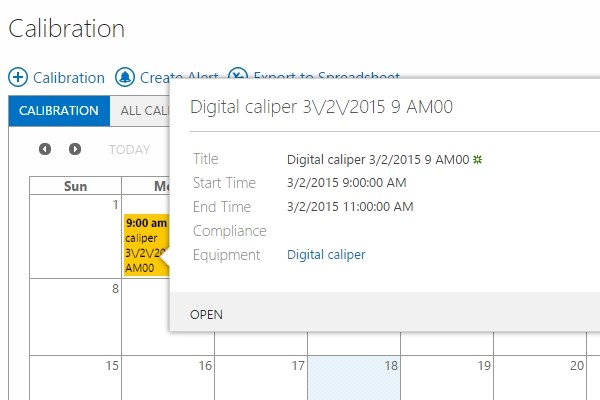
Task: Click the green new-item star icon next to Title
Action: (x=477, y=159)
